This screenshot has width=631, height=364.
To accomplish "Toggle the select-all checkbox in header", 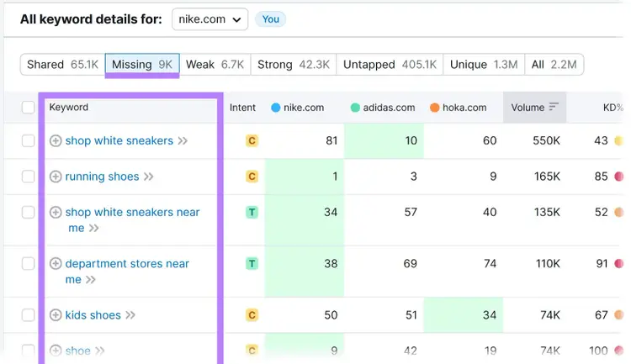I will (x=28, y=108).
